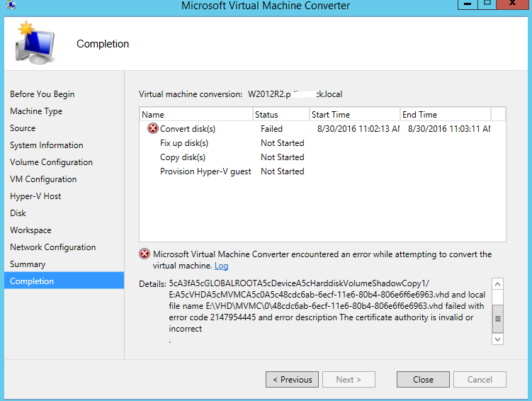The height and width of the screenshot is (401, 532).
Task: Open the Machine Type step
Action: pos(36,111)
